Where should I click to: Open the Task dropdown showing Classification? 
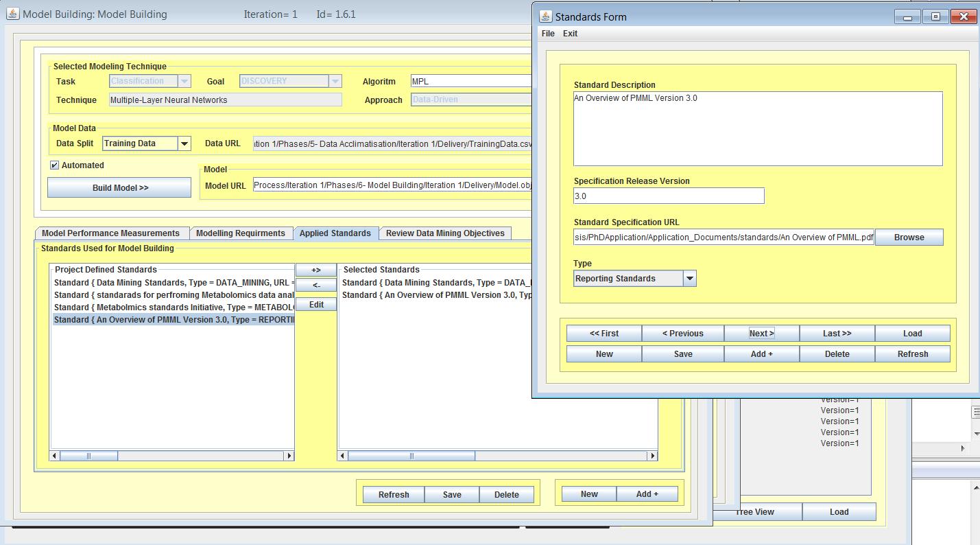click(184, 81)
